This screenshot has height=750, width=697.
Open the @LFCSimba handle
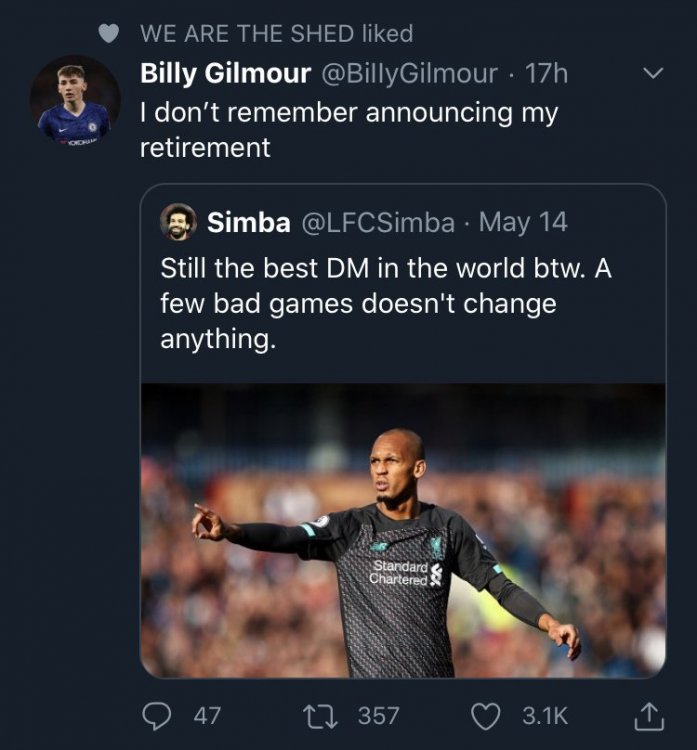pyautogui.click(x=377, y=222)
